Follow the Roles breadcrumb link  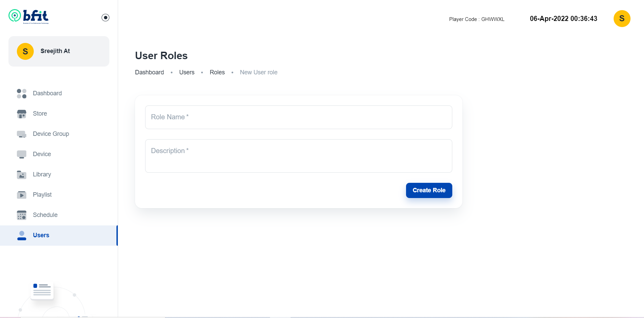pyautogui.click(x=217, y=72)
